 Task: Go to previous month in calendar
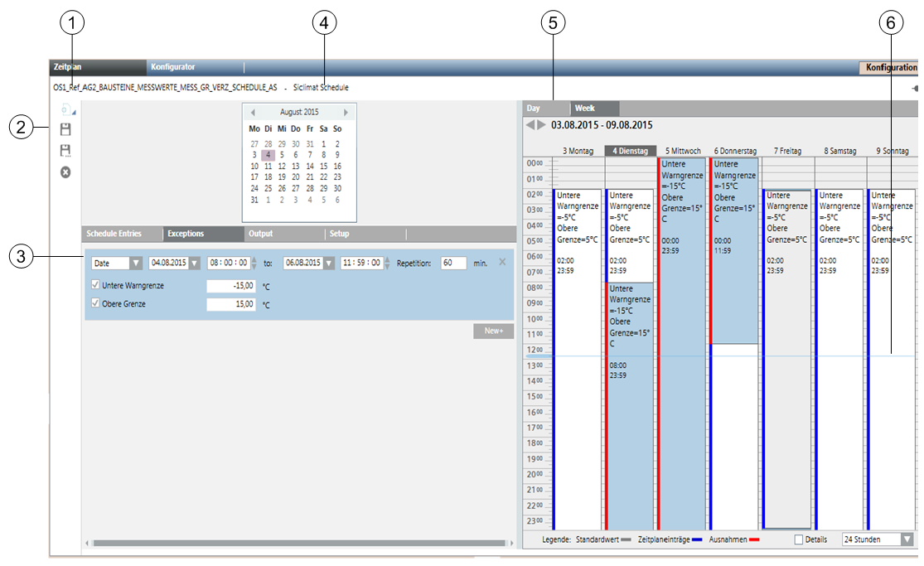coord(253,112)
